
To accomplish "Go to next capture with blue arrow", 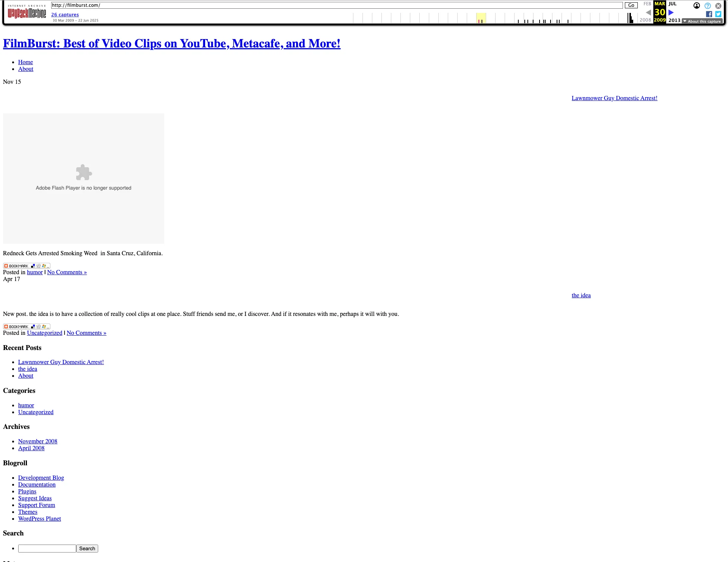I will point(671,13).
